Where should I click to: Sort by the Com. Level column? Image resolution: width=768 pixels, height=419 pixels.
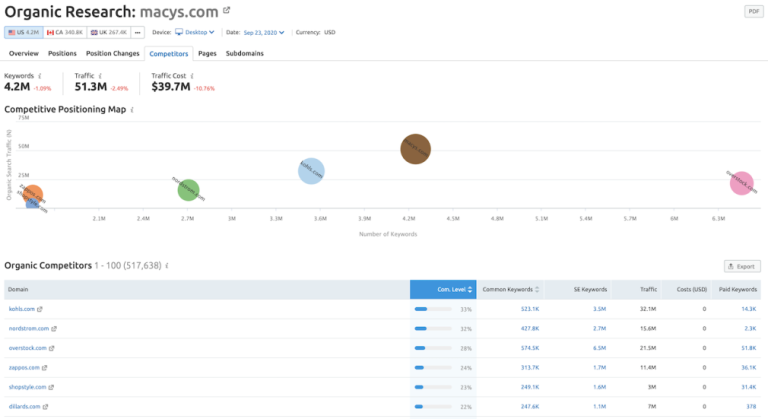pos(443,290)
